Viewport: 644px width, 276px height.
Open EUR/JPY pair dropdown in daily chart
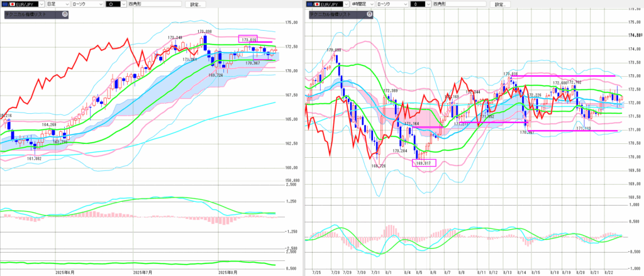23,4
